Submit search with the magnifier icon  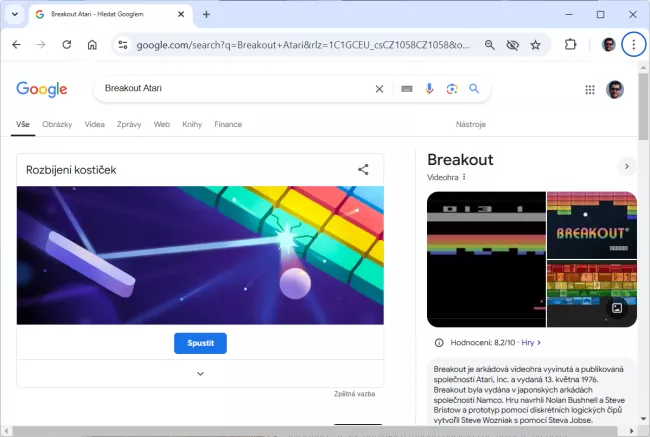(x=474, y=89)
